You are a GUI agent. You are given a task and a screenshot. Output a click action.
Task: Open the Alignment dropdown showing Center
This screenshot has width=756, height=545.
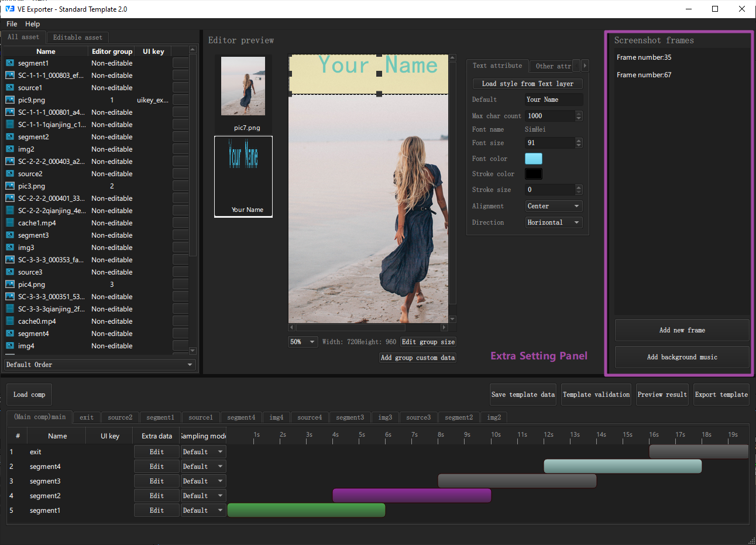[x=554, y=206]
